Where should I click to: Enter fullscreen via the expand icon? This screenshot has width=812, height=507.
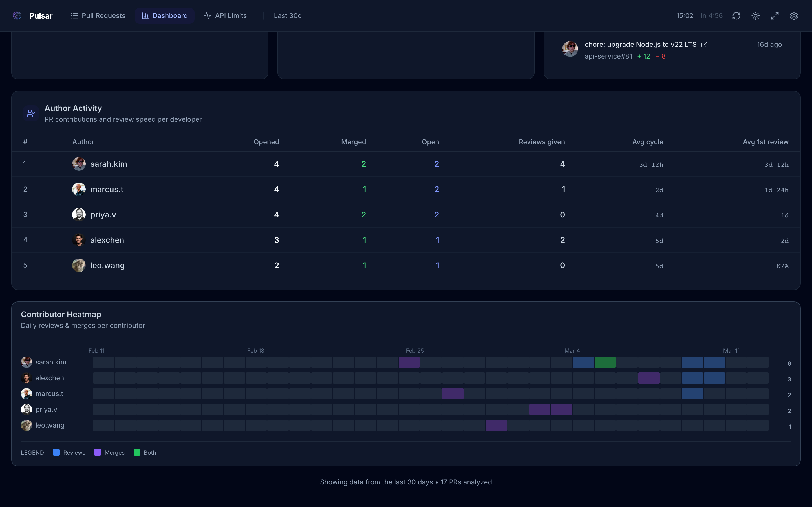click(775, 15)
